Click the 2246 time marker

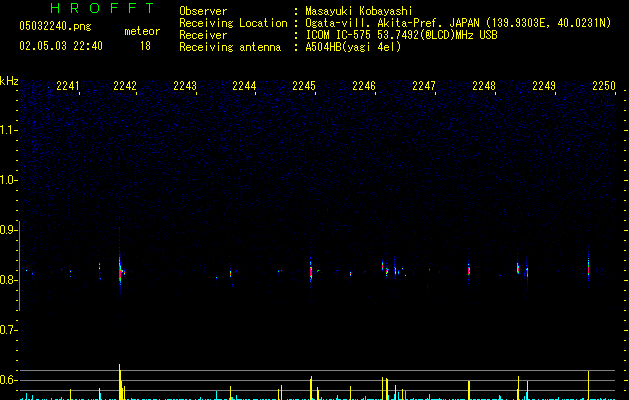364,86
